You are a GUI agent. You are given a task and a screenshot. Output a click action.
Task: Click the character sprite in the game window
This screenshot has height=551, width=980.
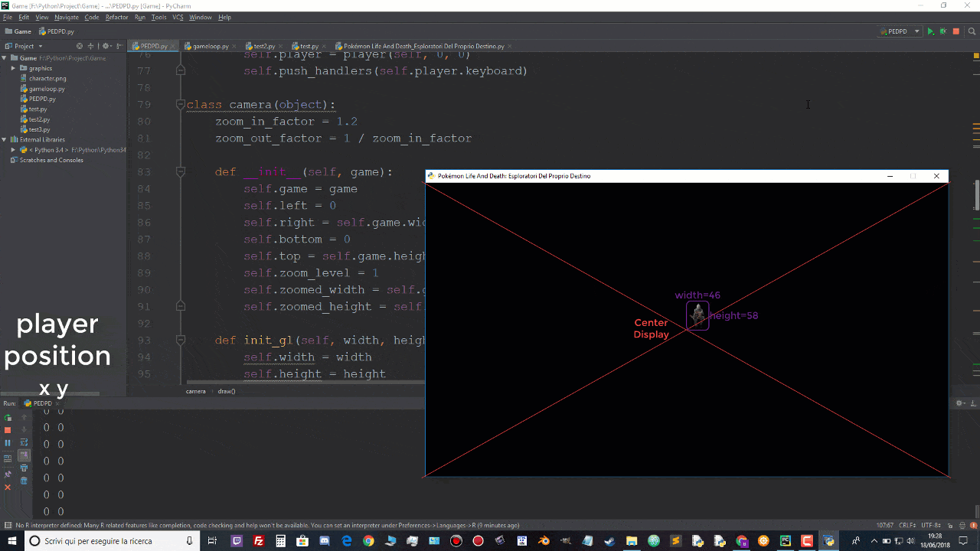(697, 315)
